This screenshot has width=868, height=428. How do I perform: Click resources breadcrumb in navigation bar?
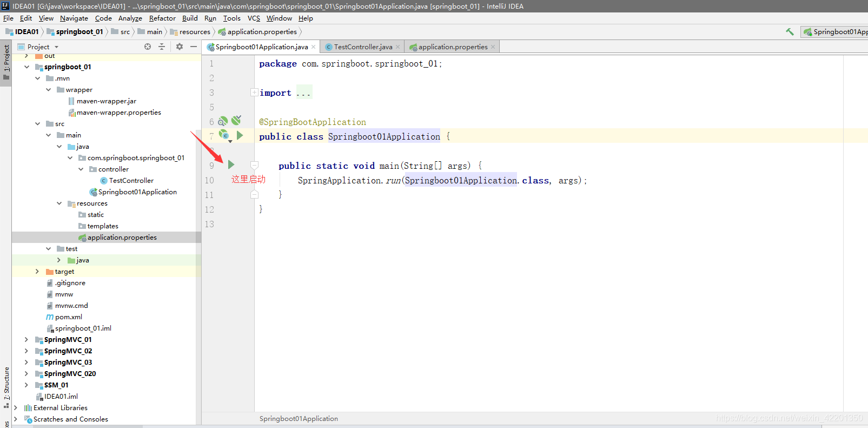[190, 32]
